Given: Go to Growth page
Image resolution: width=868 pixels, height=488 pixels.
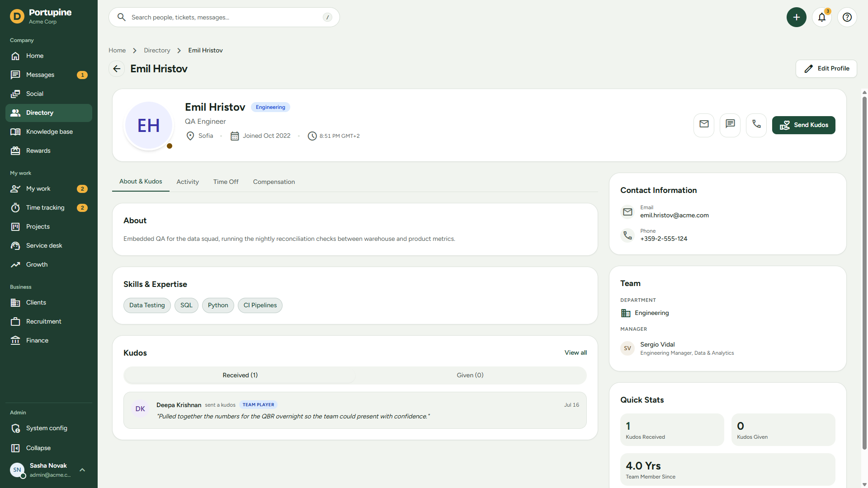Looking at the screenshot, I should [49, 265].
